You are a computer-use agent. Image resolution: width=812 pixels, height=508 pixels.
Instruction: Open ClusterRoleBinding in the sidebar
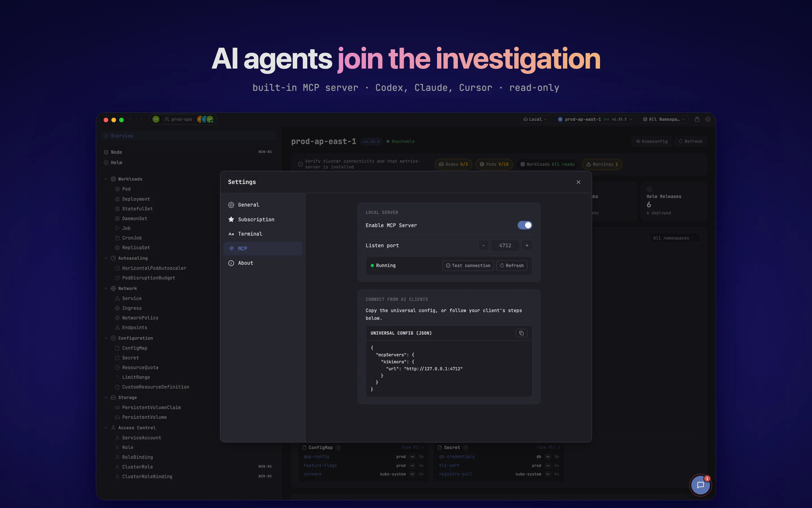[147, 476]
